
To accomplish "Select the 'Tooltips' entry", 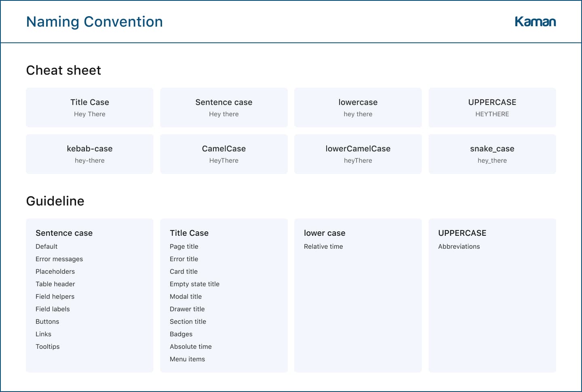I will point(48,347).
